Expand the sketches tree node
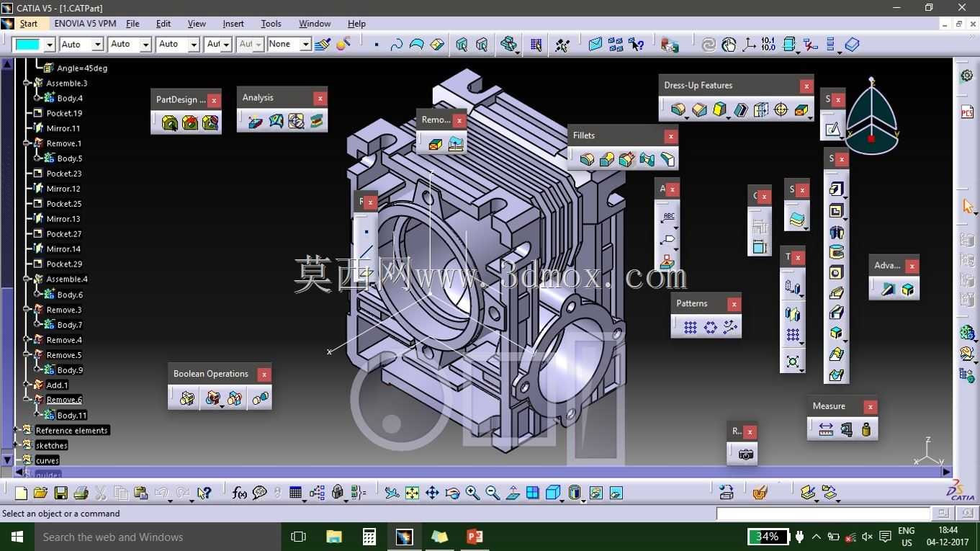This screenshot has height=551, width=980. click(x=16, y=445)
